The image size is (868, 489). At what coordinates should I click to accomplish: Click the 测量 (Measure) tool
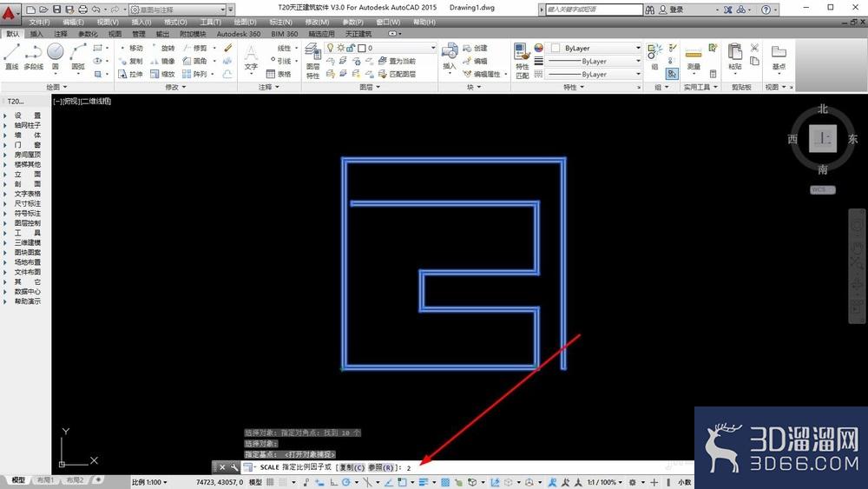coord(694,57)
